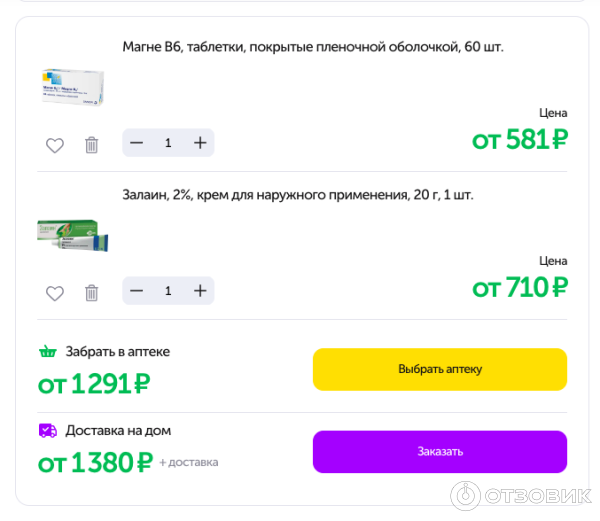Delete Магне B6 using trash icon
The height and width of the screenshot is (521, 600).
(x=91, y=145)
